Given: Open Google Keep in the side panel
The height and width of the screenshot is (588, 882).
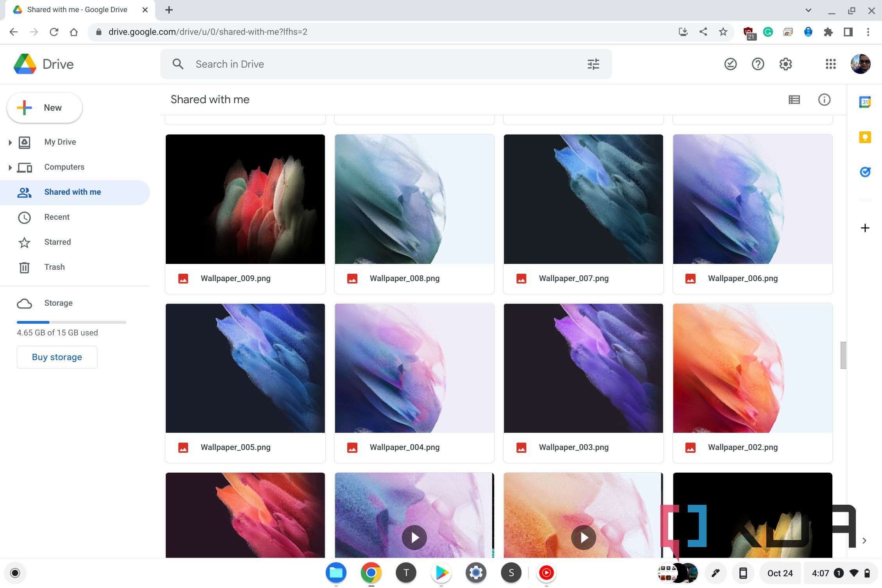Looking at the screenshot, I should (x=865, y=137).
